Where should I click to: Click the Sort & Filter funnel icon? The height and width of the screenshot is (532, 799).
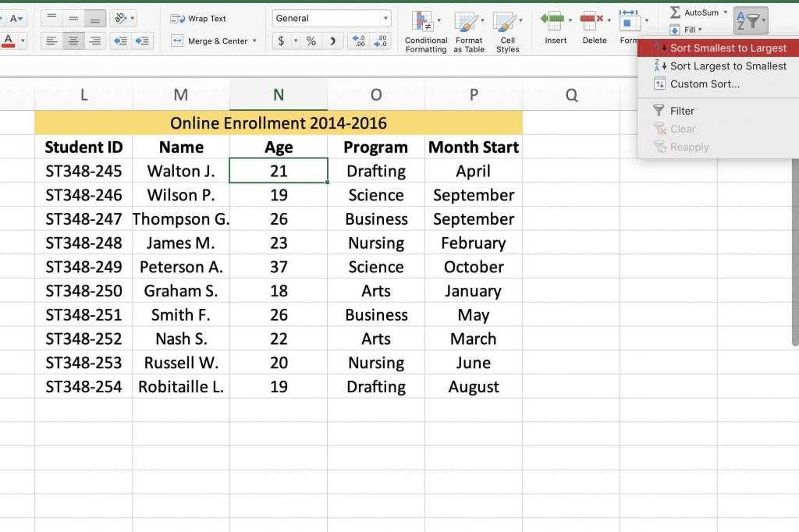749,20
